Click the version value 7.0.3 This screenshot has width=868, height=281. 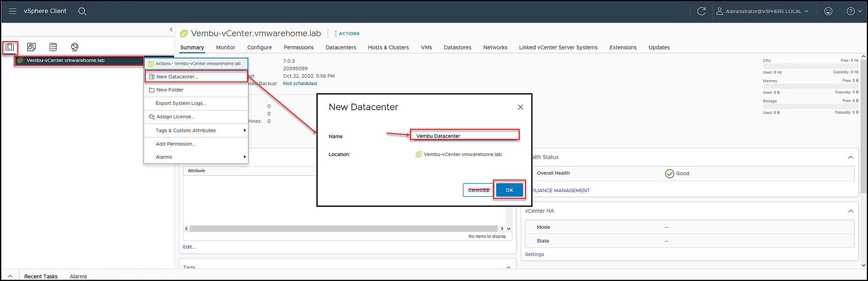tap(289, 61)
